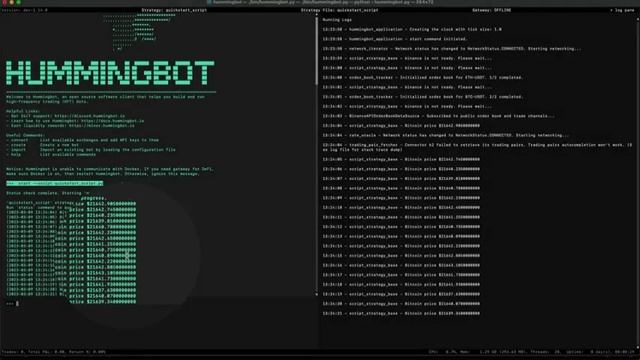
Task: Select log line about creating the clock
Action: coord(412,29)
